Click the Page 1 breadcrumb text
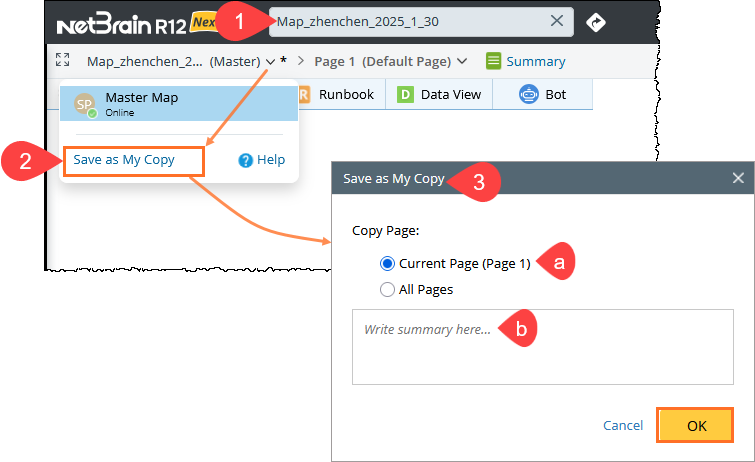 (335, 62)
